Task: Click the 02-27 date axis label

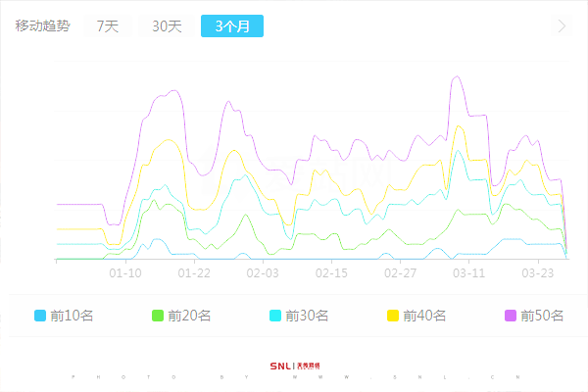Action: [401, 273]
